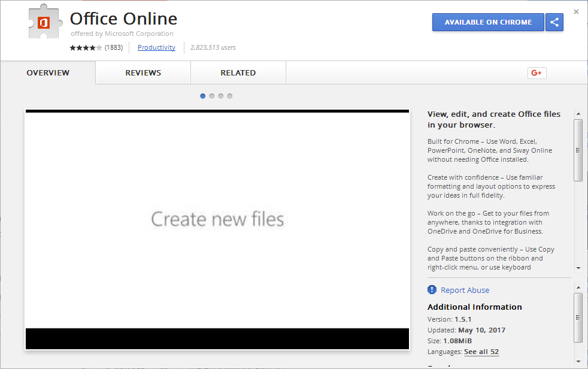This screenshot has width=588, height=369.
Task: Close the extension details dialog
Action: (577, 12)
